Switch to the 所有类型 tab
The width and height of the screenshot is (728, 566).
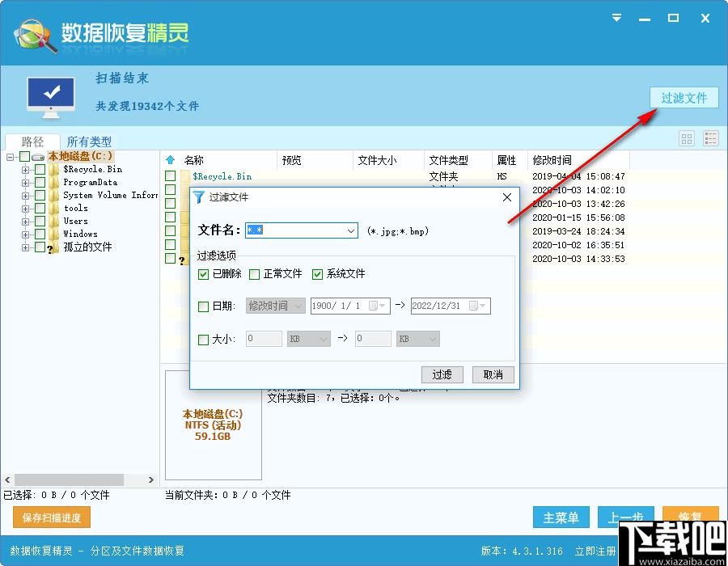point(89,141)
